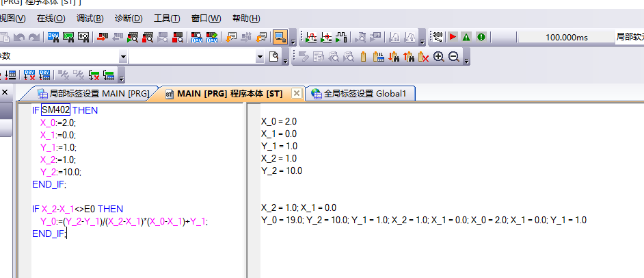Image resolution: width=644 pixels, height=278 pixels.
Task: Open the 工具(T) menu
Action: (x=167, y=18)
